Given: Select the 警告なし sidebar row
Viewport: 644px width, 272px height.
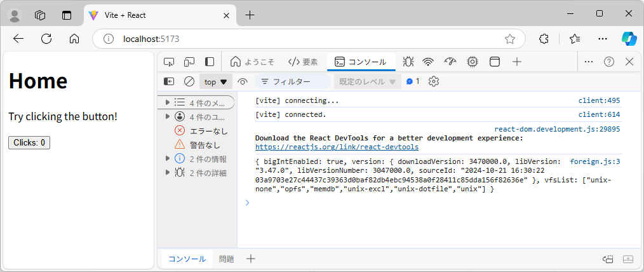Looking at the screenshot, I should (x=196, y=145).
